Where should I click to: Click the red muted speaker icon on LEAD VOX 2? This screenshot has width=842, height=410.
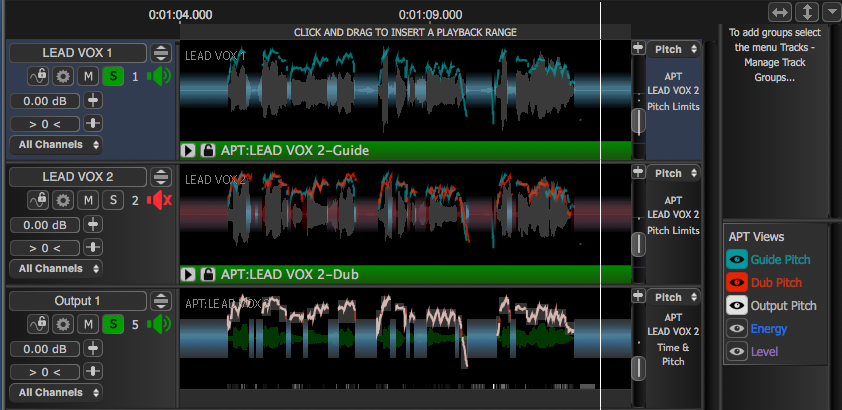click(159, 200)
